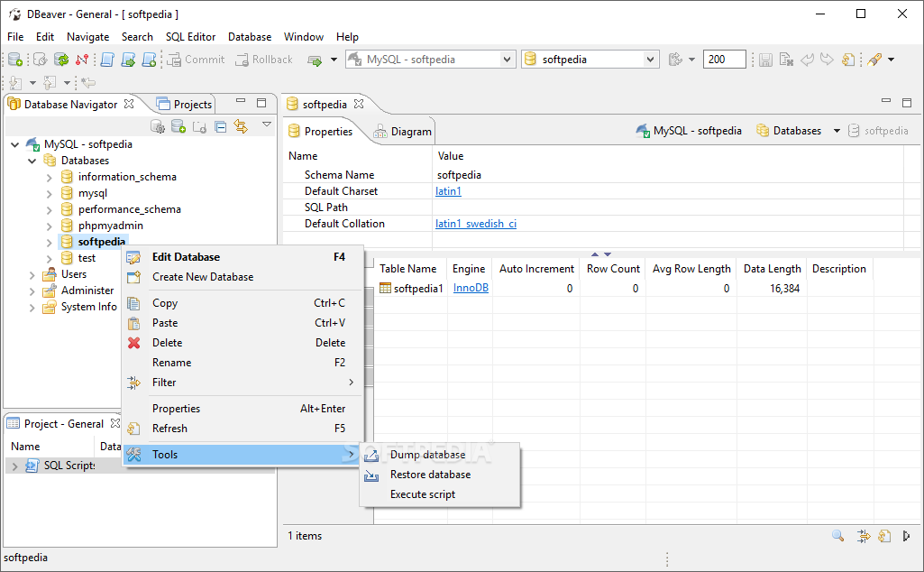Open the Databases breadcrumb dropdown arrow
924x572 pixels.
pyautogui.click(x=837, y=131)
